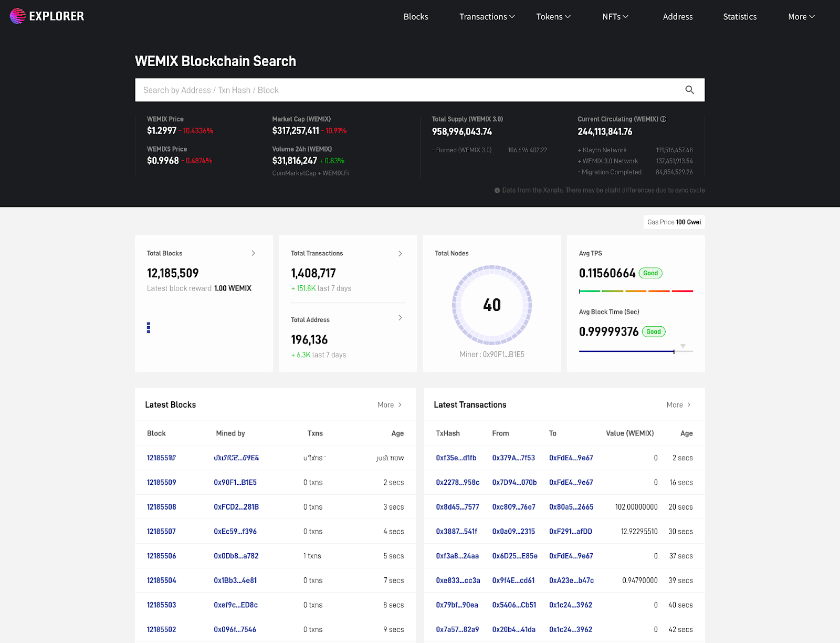This screenshot has height=643, width=840.
Task: Open miner address 0xFCD2...281B
Action: coord(236,507)
